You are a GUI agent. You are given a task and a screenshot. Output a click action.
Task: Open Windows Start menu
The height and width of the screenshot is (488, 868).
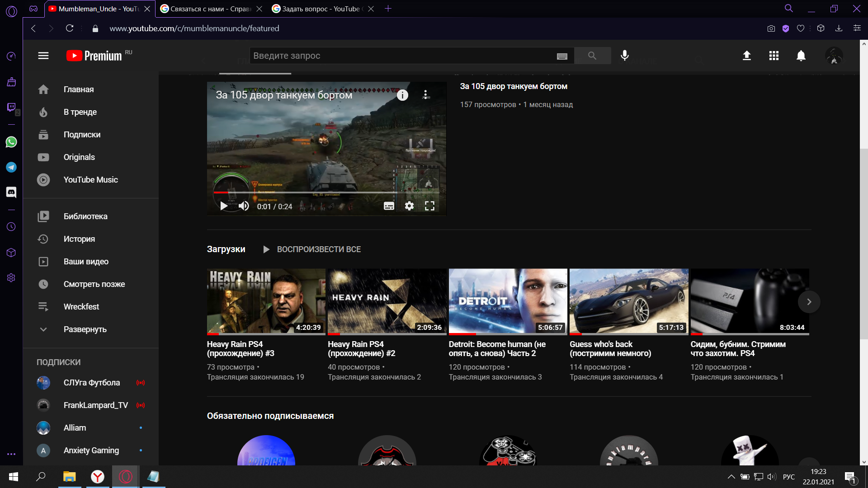[14, 477]
